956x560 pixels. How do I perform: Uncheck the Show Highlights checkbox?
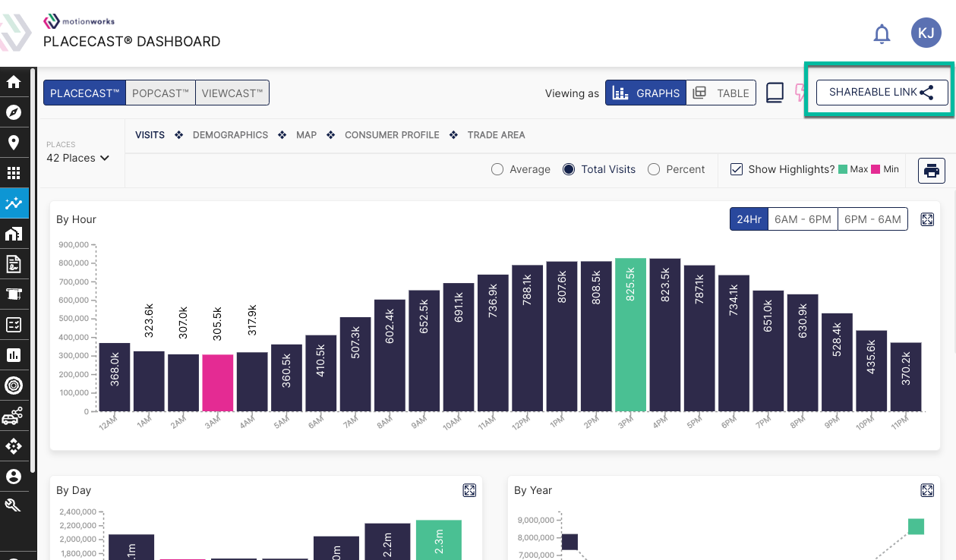point(737,169)
